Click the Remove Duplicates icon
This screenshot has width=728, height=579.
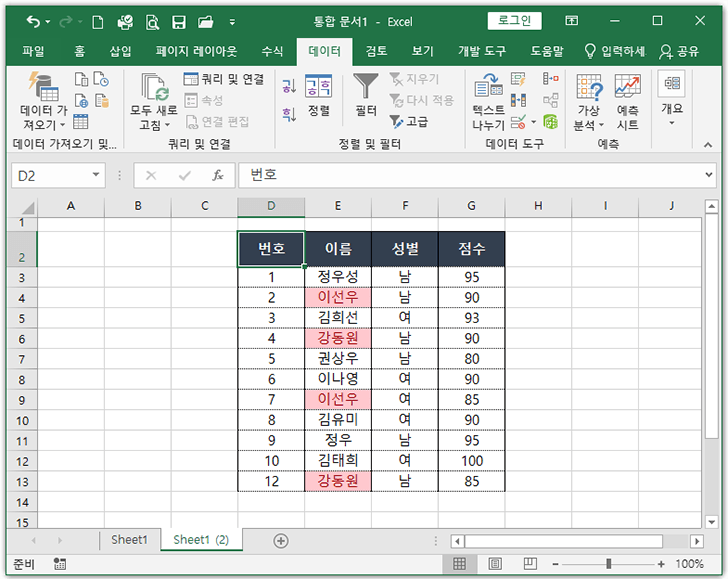518,100
